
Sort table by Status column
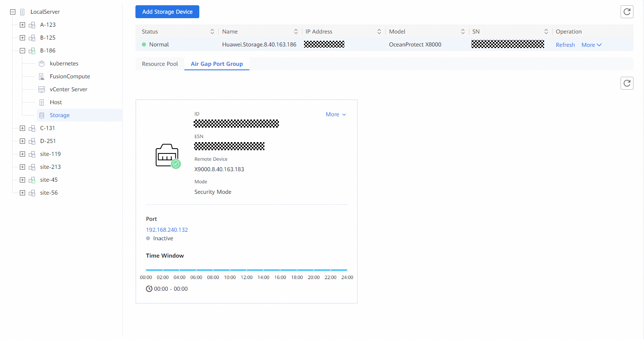(212, 31)
